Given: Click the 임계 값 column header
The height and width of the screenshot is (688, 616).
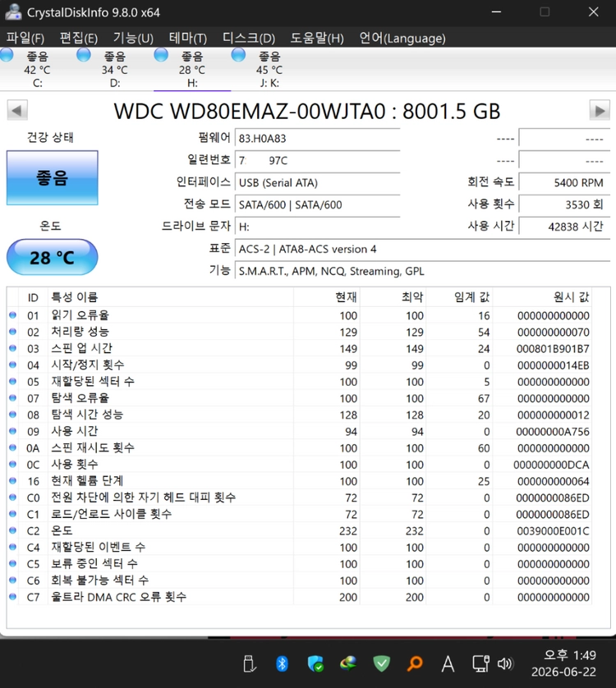Looking at the screenshot, I should (x=459, y=297).
